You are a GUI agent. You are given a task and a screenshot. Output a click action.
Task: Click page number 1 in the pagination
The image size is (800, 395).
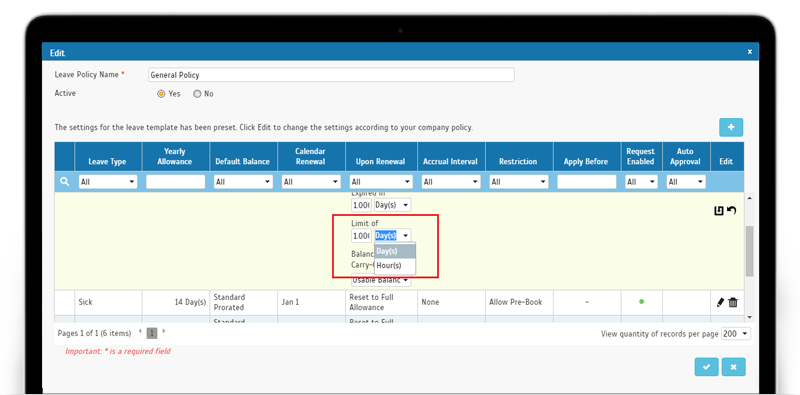coord(152,334)
